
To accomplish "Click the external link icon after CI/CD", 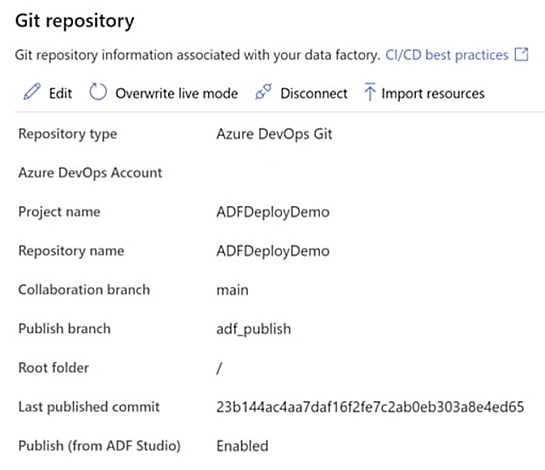I will coord(521,55).
